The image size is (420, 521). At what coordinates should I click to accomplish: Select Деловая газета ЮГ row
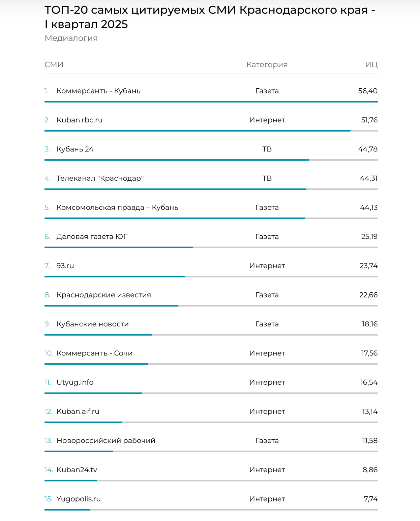[211, 237]
